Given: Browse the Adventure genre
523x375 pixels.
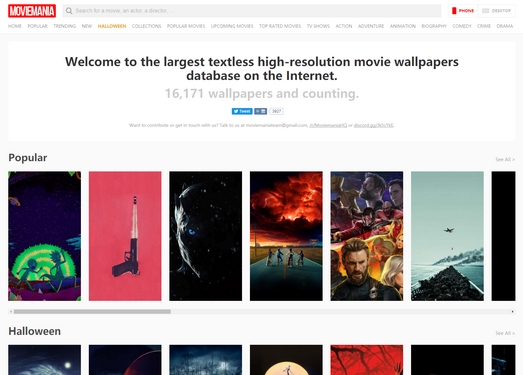Looking at the screenshot, I should click(x=371, y=26).
